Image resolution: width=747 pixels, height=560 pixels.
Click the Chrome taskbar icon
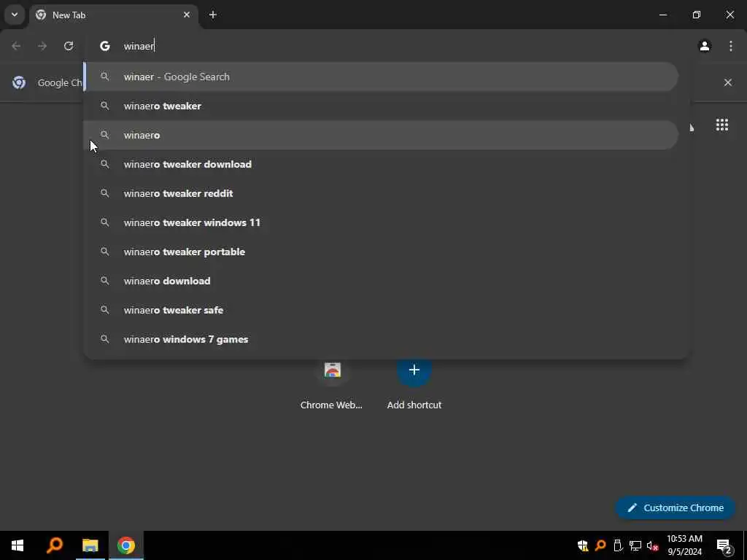(125, 545)
